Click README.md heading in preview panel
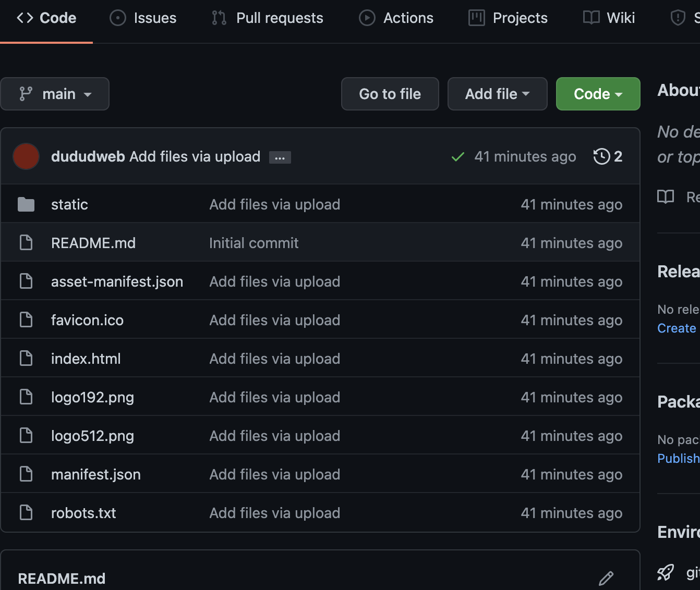 [x=62, y=579]
